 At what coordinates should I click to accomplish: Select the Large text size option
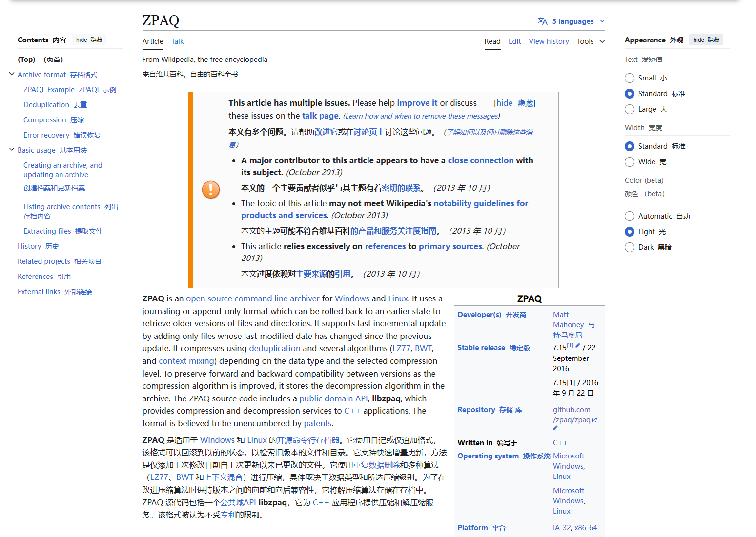(630, 109)
